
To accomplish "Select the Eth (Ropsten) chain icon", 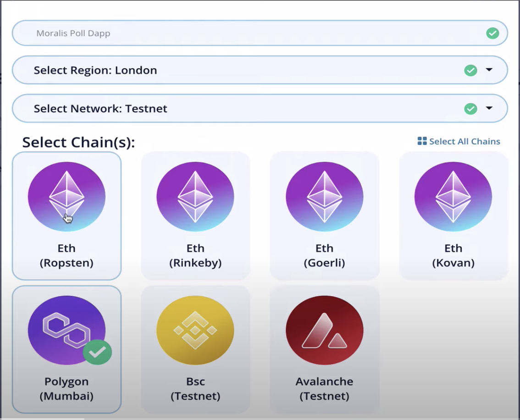I will [x=66, y=197].
